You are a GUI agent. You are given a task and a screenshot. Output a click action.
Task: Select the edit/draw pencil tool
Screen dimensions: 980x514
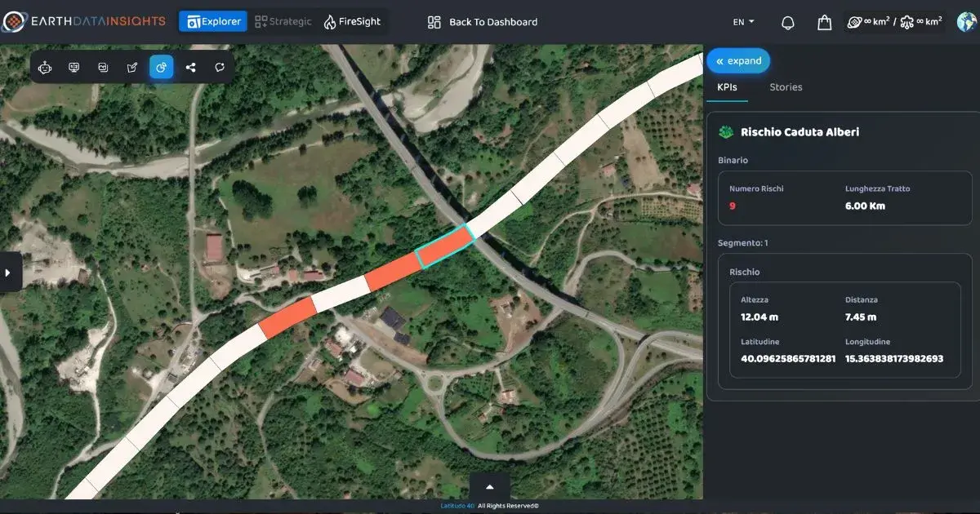132,68
